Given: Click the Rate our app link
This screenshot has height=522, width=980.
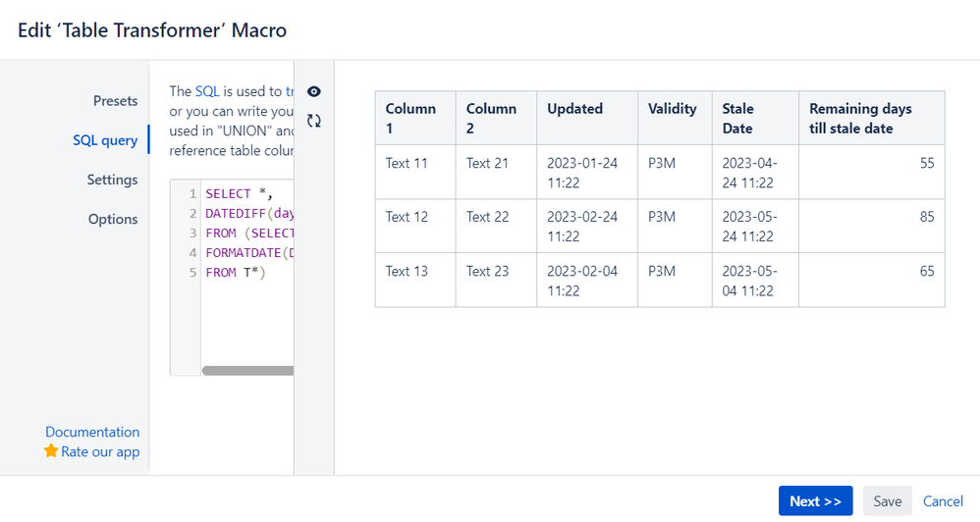Looking at the screenshot, I should coord(100,452).
